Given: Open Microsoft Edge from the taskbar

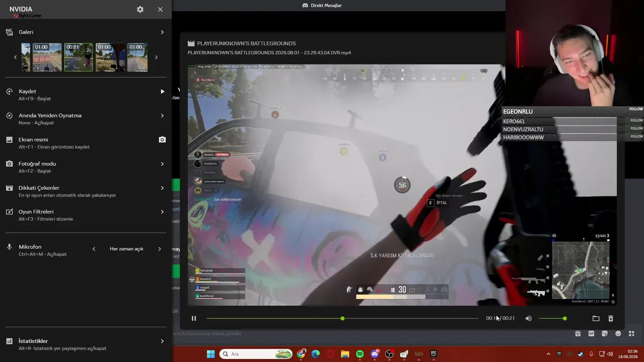Looking at the screenshot, I should click(315, 354).
